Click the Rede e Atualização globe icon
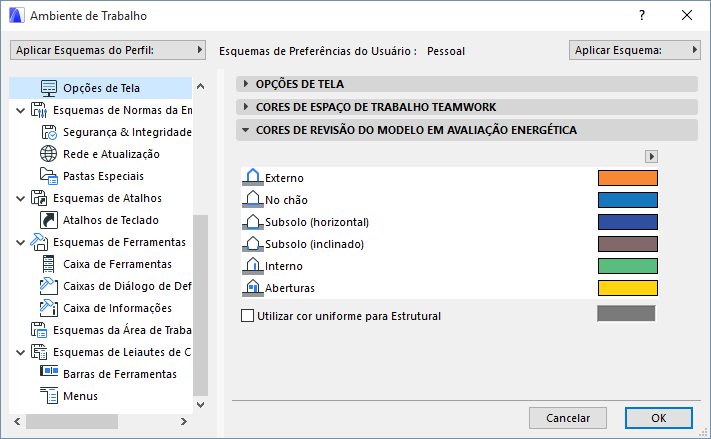The image size is (711, 439). 49,154
